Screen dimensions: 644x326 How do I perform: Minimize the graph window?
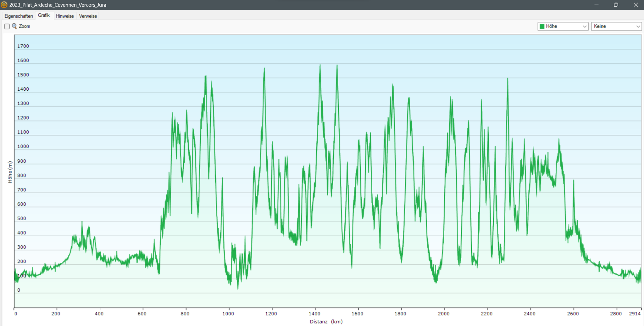pos(597,5)
